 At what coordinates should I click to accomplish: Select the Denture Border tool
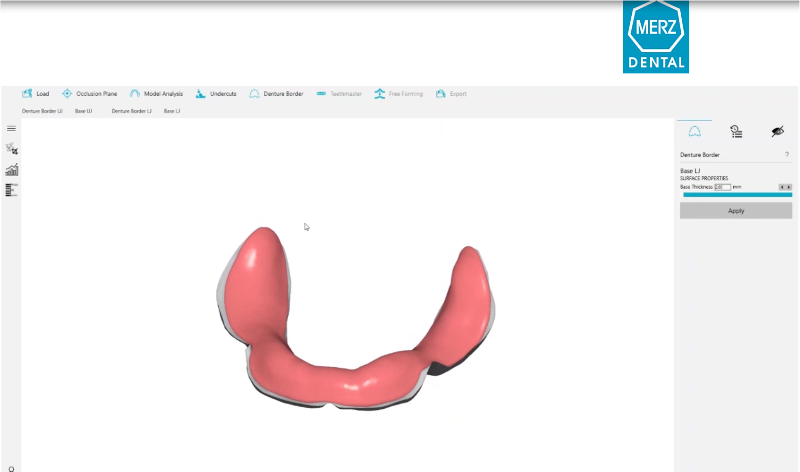click(255, 94)
